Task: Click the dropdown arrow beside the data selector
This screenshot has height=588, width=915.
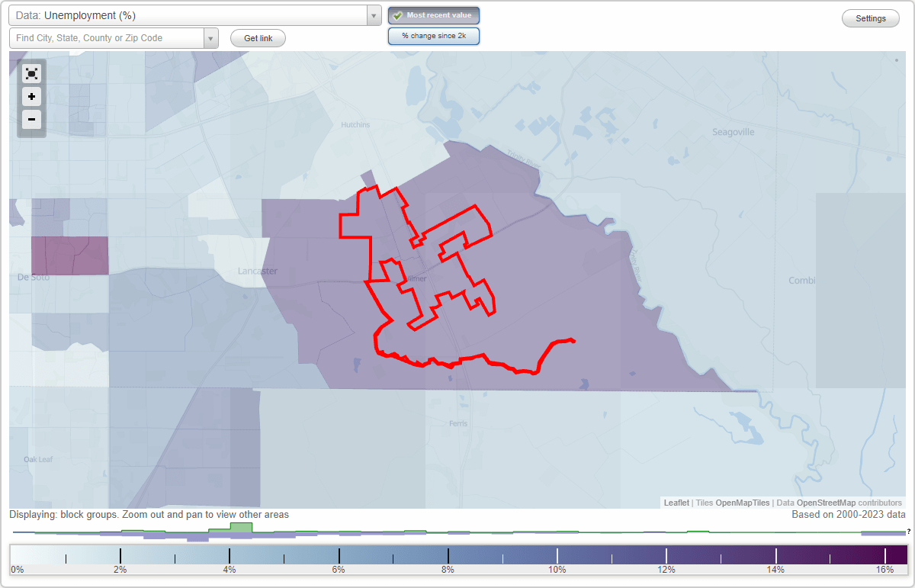Action: click(x=373, y=14)
